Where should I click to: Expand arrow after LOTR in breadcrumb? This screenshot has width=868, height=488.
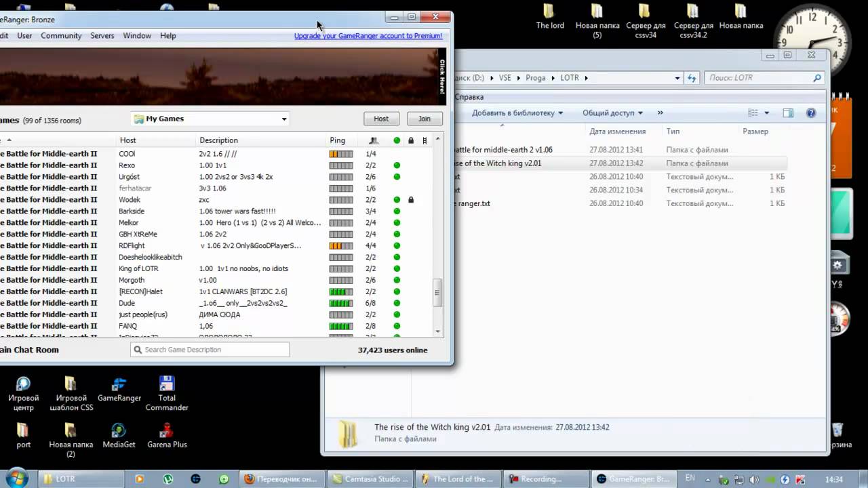coord(586,78)
